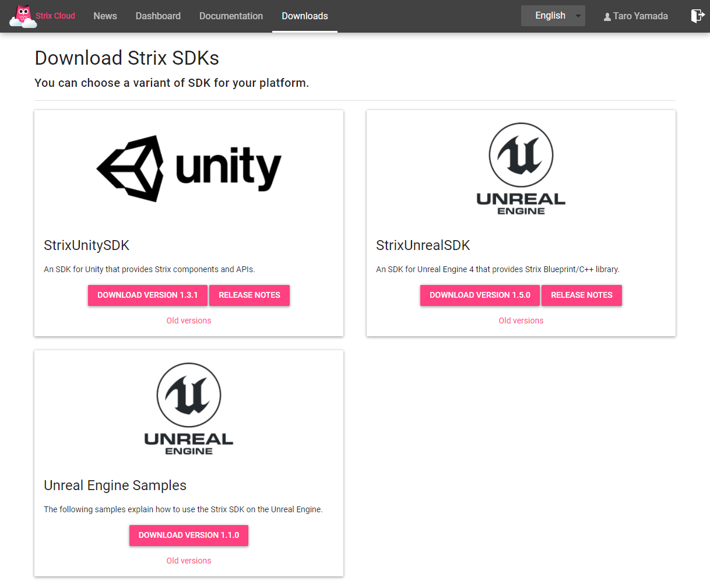
Task: Click the Unity logo on the StrixUnitySDK card
Action: 189,168
